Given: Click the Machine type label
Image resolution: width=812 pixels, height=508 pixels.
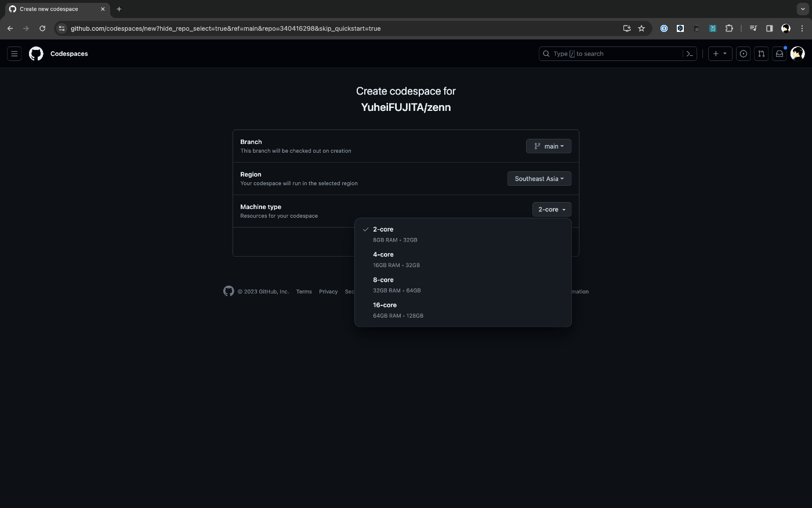Looking at the screenshot, I should click(261, 207).
